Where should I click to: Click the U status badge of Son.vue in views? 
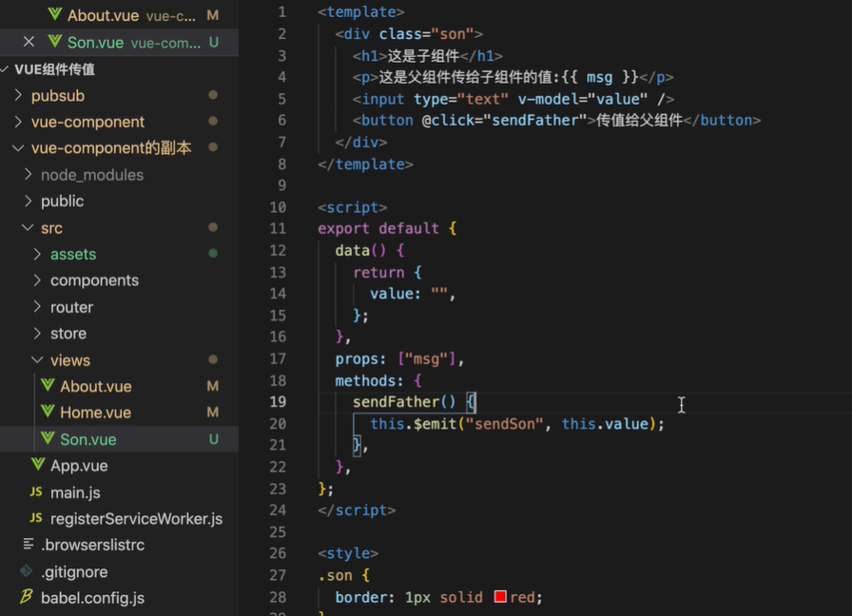click(x=214, y=439)
